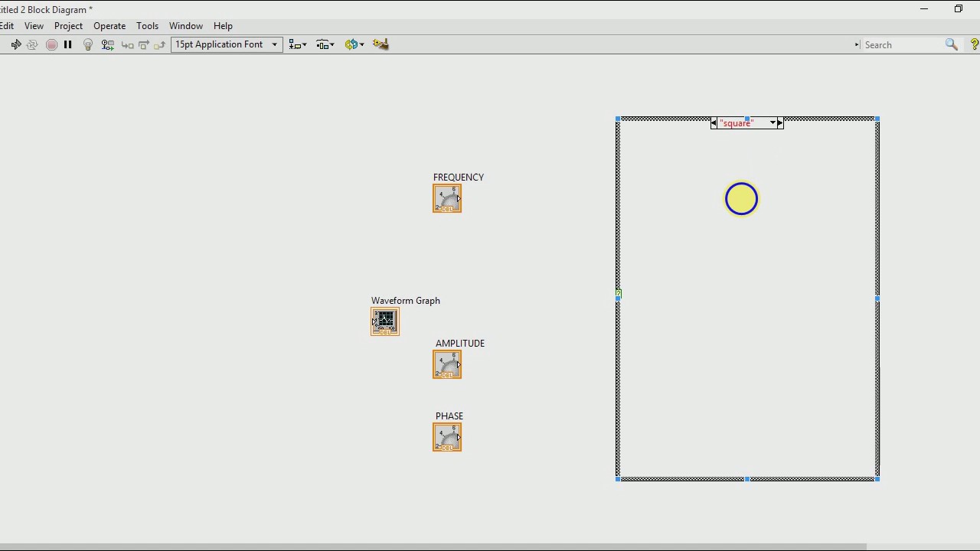Pause execution with the Pause button

point(67,44)
